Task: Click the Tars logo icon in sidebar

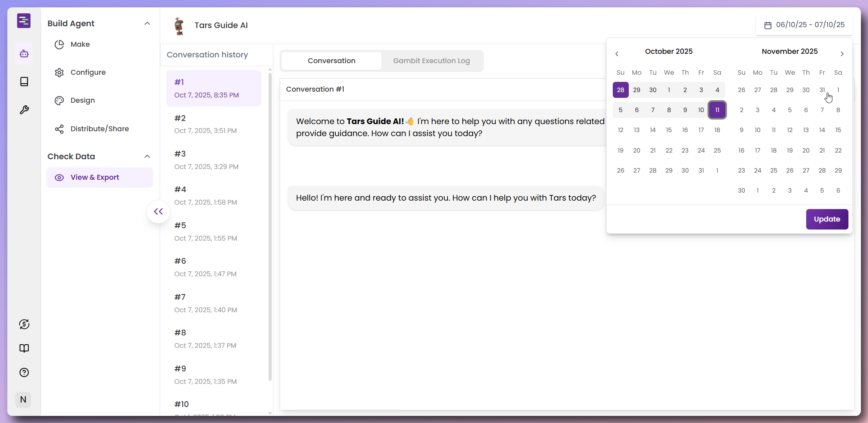Action: click(x=24, y=20)
